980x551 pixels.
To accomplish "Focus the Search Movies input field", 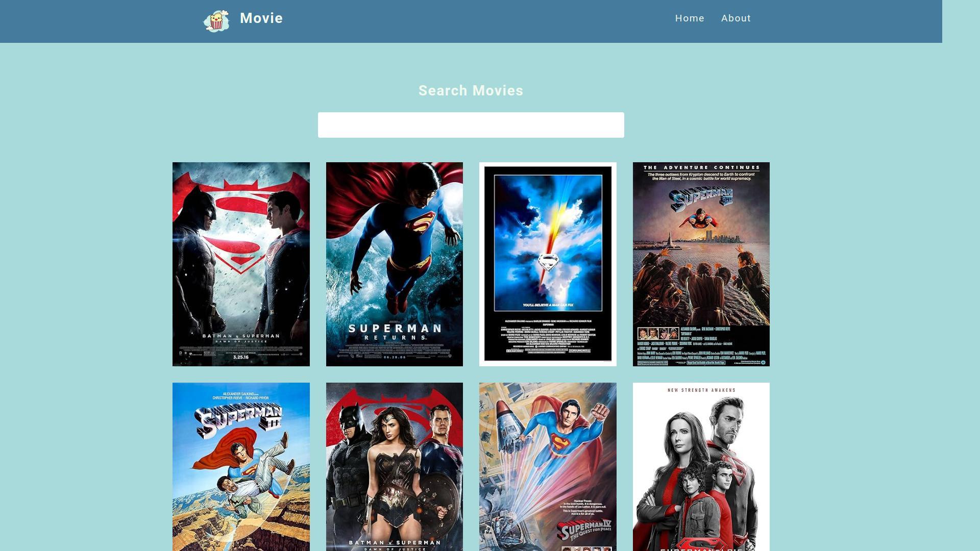I will click(471, 125).
